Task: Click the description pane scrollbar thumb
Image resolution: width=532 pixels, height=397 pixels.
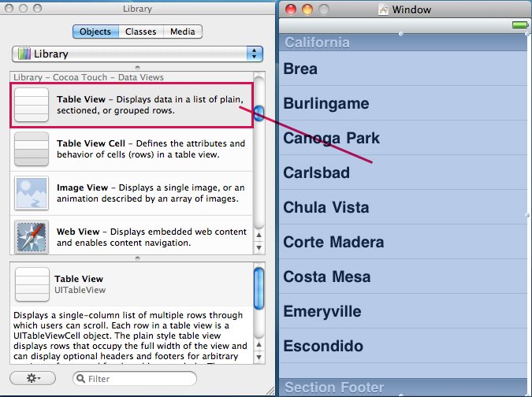Action: (259, 288)
